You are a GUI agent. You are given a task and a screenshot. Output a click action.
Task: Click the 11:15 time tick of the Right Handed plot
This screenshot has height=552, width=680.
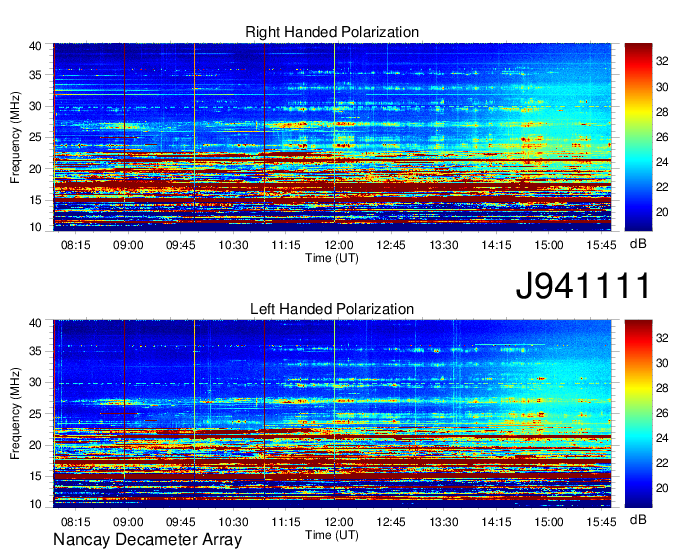286,245
